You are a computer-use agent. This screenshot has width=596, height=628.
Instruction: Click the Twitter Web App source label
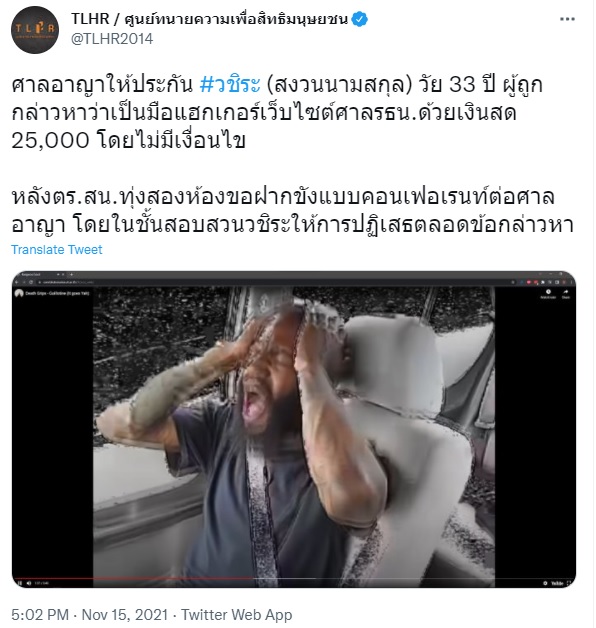point(236,614)
